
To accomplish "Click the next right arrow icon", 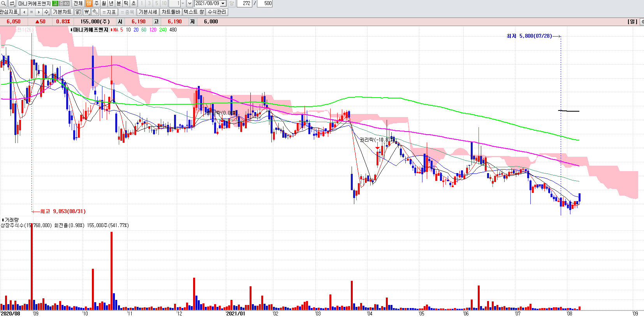I will point(39,12).
